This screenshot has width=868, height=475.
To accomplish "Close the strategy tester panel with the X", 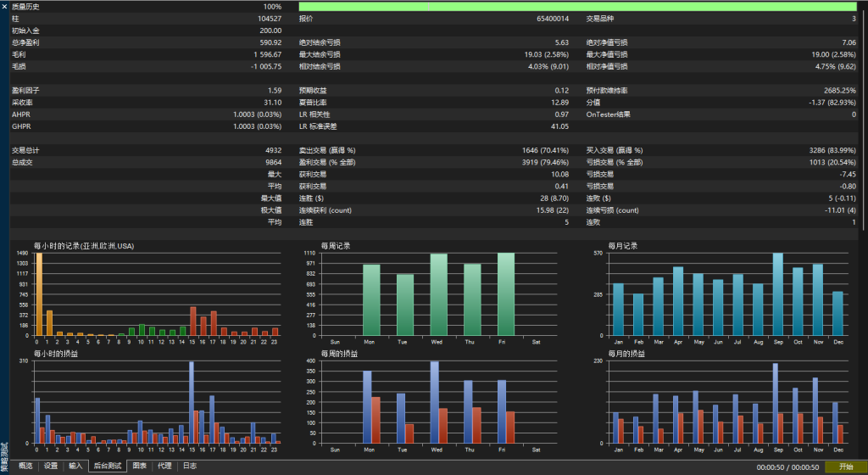I will [5, 6].
